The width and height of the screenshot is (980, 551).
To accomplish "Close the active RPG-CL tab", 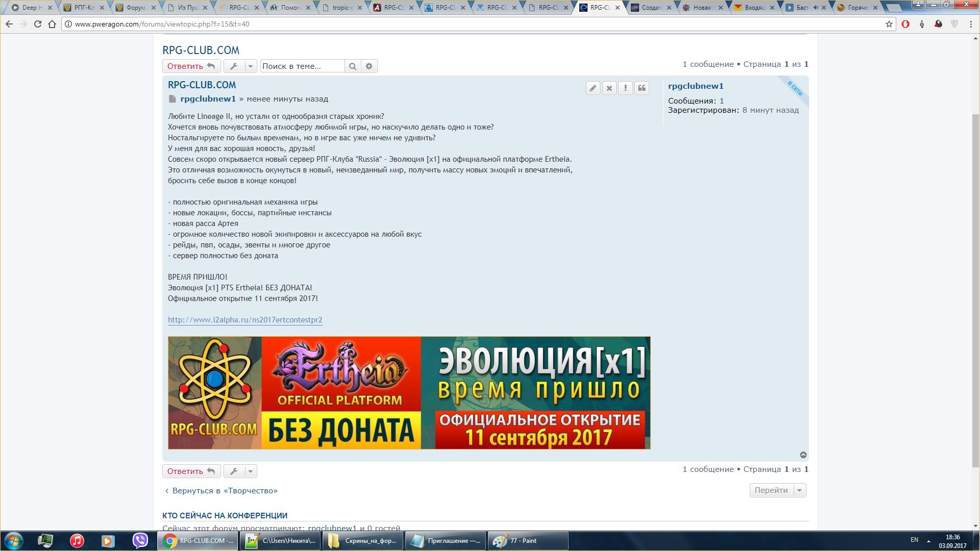I will click(618, 8).
